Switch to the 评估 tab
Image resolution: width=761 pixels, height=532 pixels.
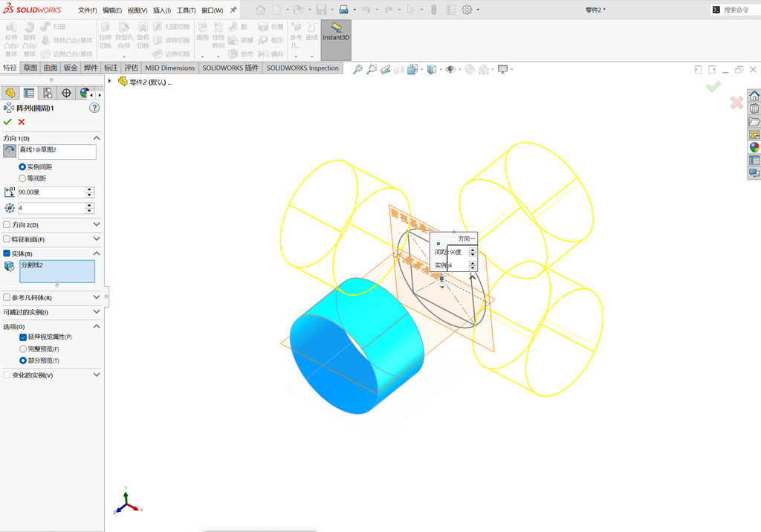[x=131, y=68]
